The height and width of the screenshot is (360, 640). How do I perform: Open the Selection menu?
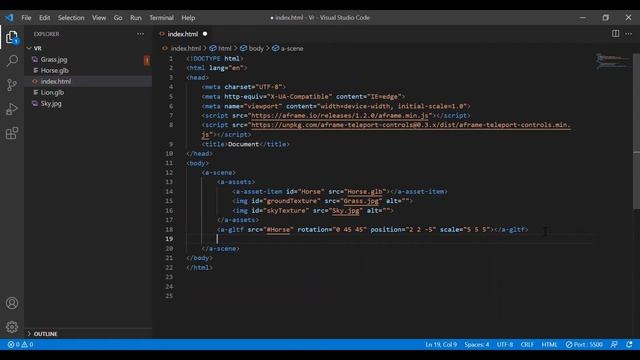coord(71,18)
